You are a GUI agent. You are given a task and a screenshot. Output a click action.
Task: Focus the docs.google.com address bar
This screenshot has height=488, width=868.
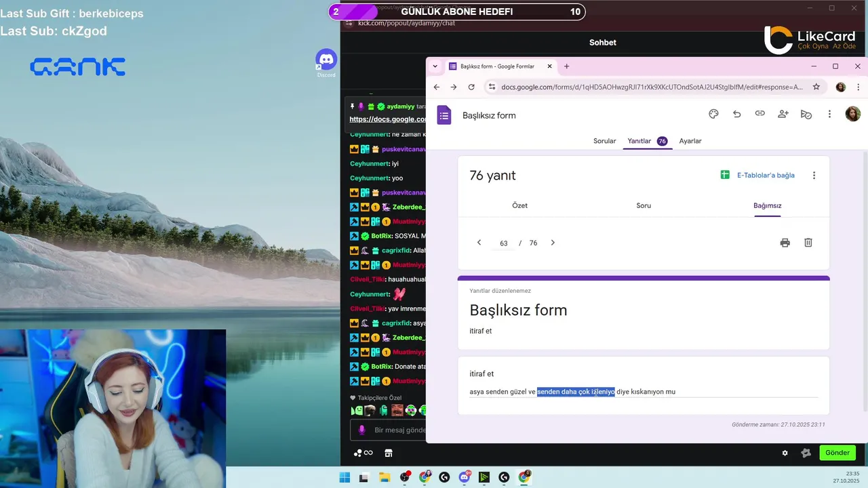click(x=652, y=87)
